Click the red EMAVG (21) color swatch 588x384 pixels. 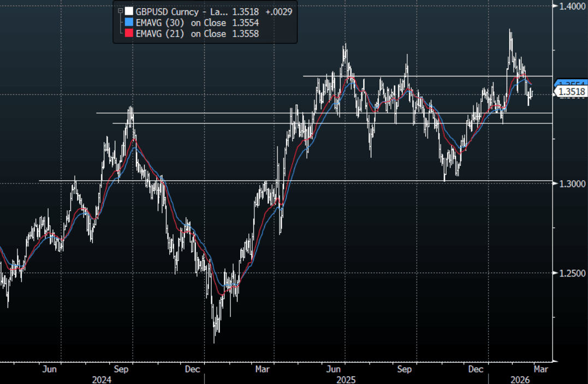point(129,34)
